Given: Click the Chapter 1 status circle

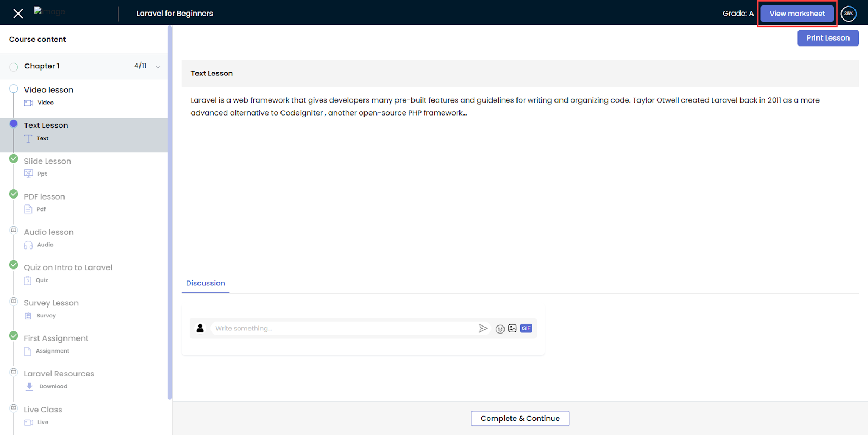Looking at the screenshot, I should point(14,67).
